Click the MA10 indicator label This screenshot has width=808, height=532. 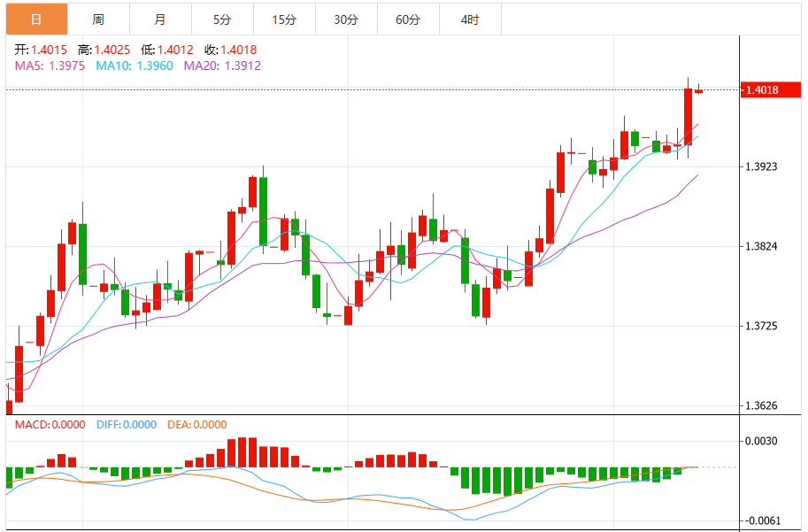coord(134,66)
